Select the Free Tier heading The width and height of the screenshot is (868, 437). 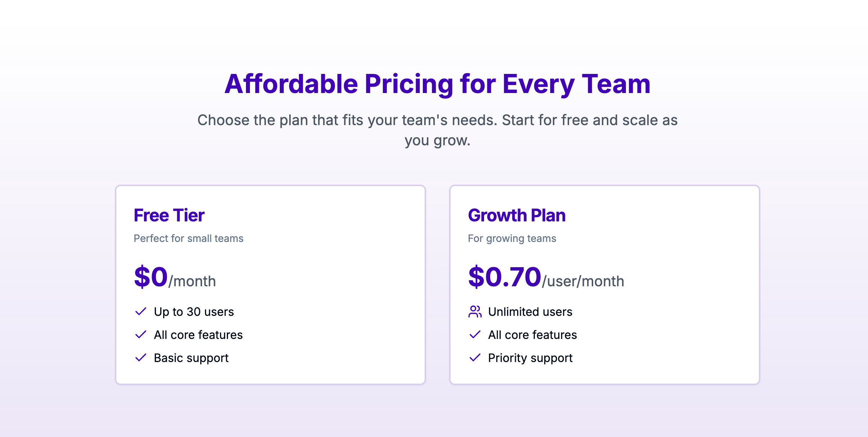coord(169,215)
